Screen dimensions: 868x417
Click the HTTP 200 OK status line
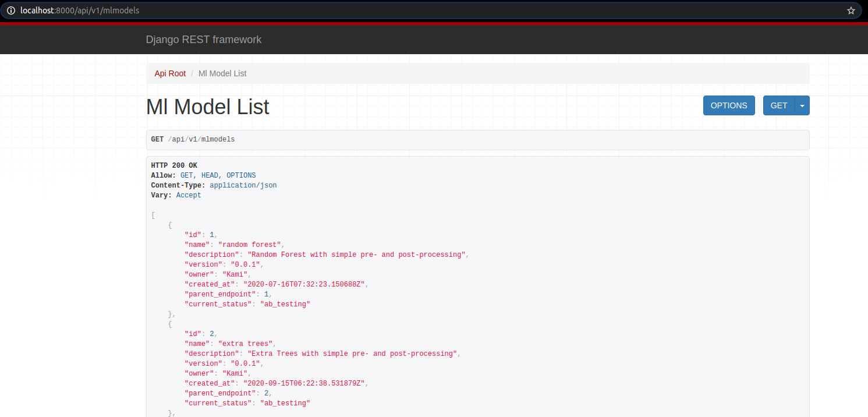(174, 165)
